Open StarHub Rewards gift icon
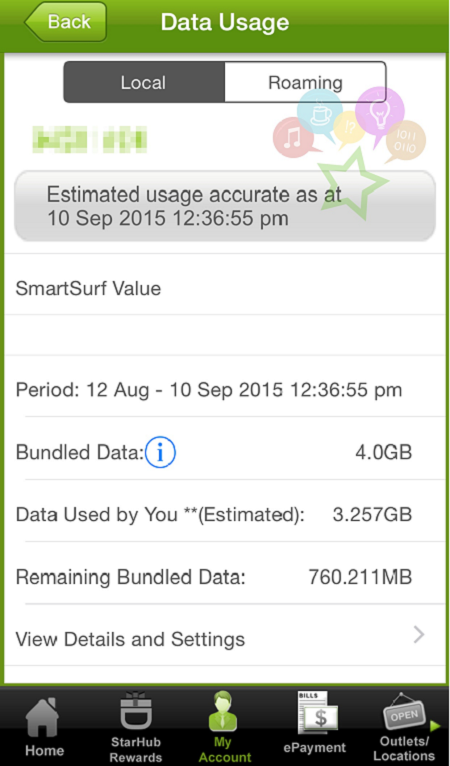 pyautogui.click(x=136, y=710)
